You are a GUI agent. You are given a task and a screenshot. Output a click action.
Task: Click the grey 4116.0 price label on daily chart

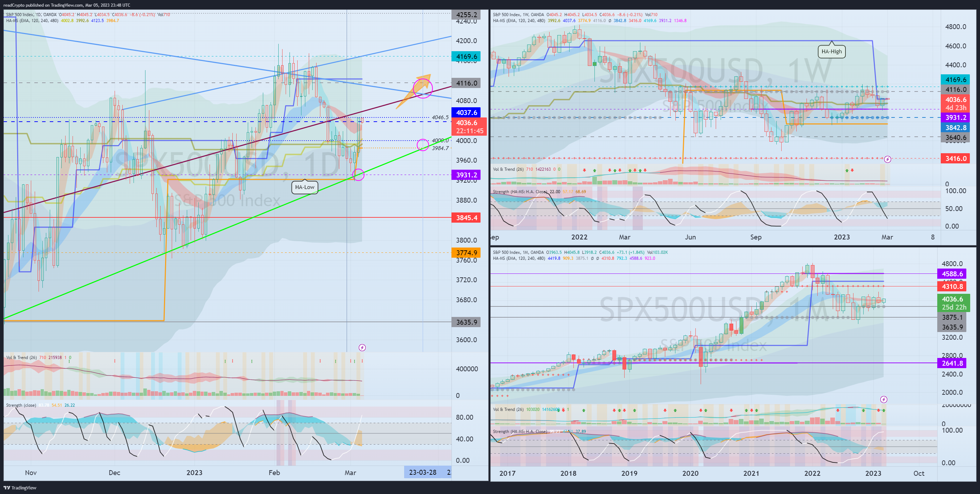pos(467,83)
